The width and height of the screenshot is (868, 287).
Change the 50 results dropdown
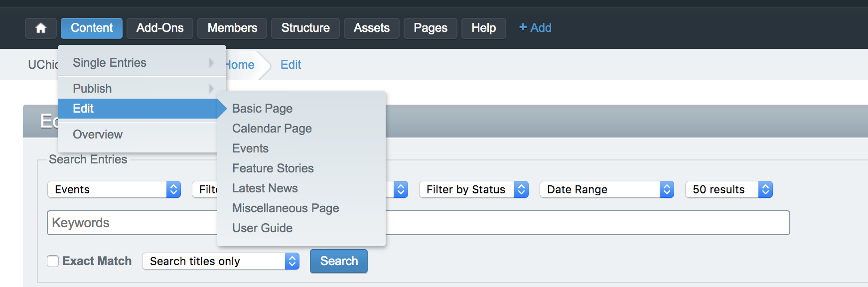(728, 190)
